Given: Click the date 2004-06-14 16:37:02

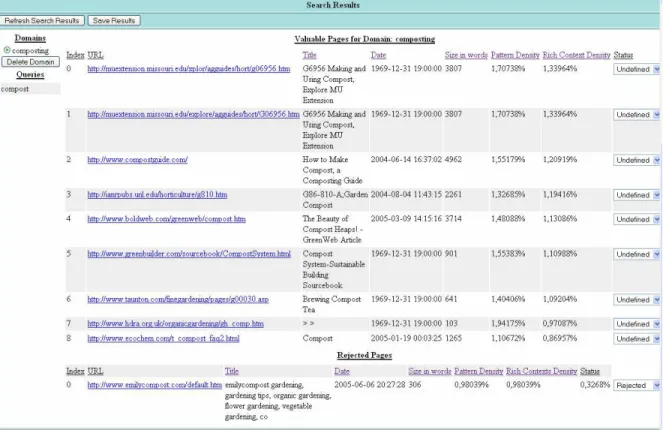Looking at the screenshot, I should 406,159.
